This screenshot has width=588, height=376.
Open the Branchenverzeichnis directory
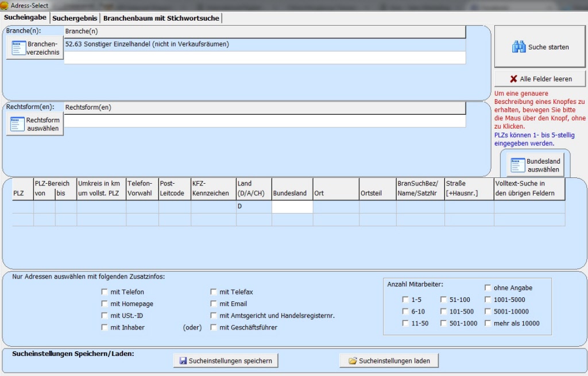35,48
